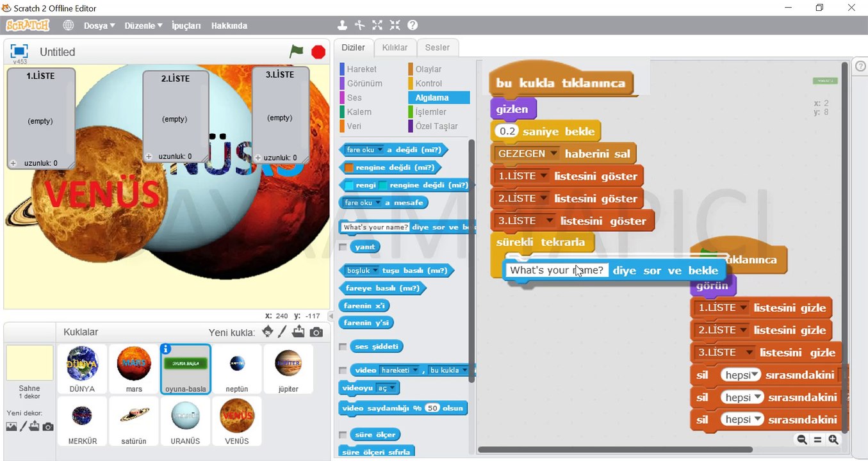Take new backdrop from camera

pos(48,426)
